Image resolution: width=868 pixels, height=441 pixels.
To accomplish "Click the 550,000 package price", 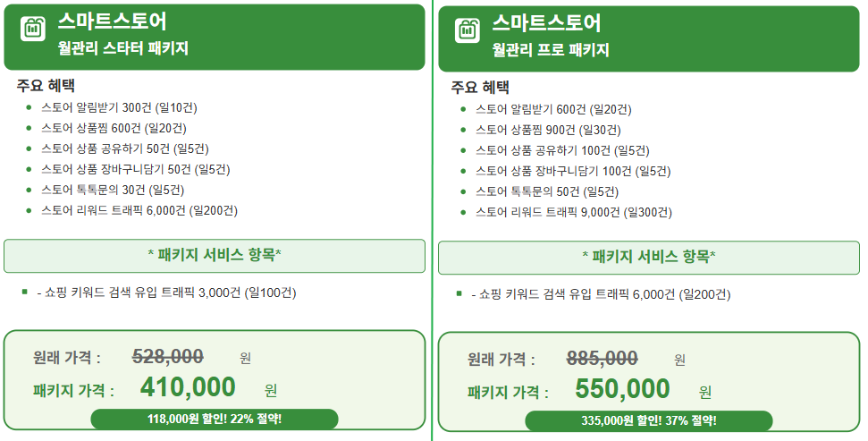I will click(x=622, y=388).
